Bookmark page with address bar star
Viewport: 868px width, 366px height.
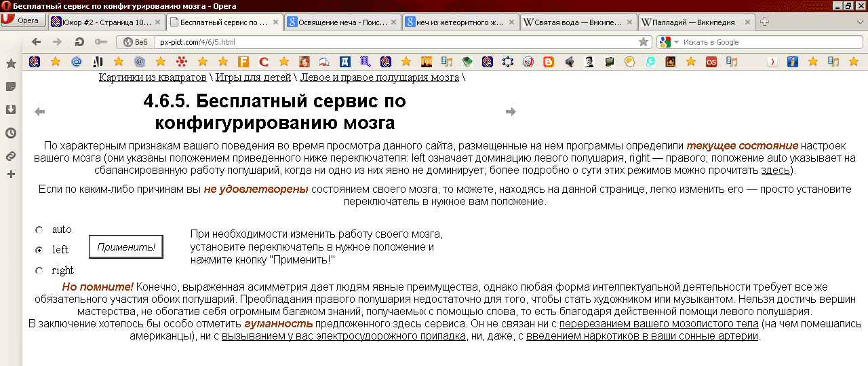[x=644, y=42]
